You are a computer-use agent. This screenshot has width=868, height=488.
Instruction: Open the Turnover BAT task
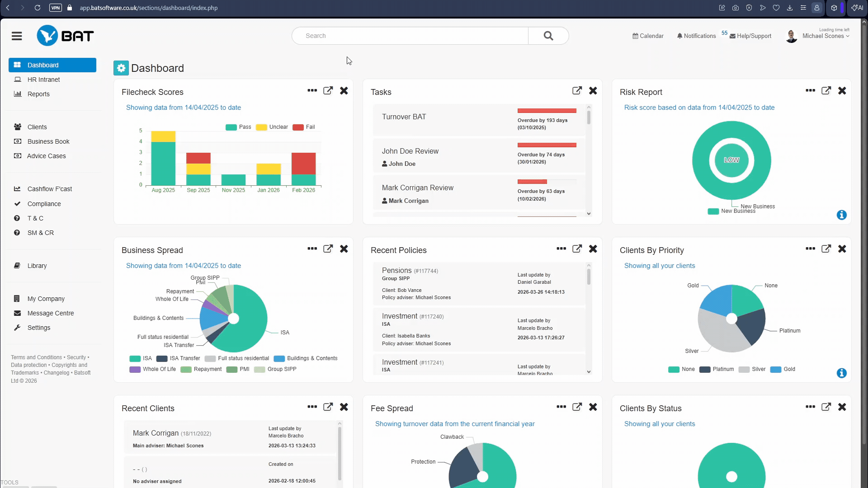point(404,117)
